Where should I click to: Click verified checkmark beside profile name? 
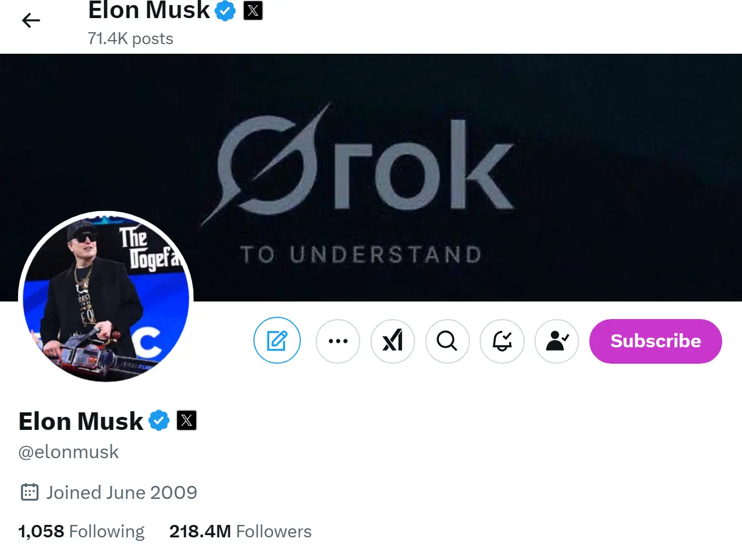pyautogui.click(x=159, y=421)
